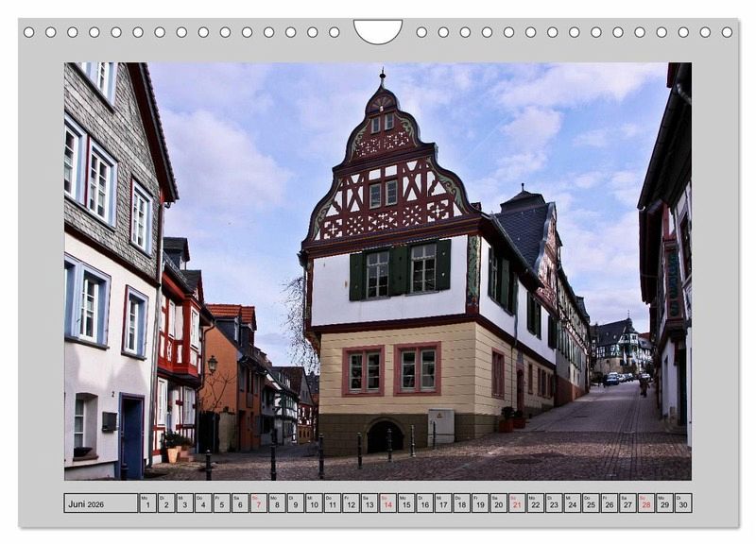Pick day 10 in the date row
Viewport: 756px width, 545px height.
(x=314, y=502)
